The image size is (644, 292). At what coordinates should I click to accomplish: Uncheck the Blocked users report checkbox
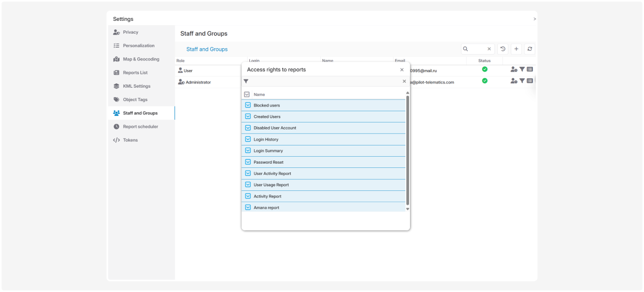coord(248,105)
